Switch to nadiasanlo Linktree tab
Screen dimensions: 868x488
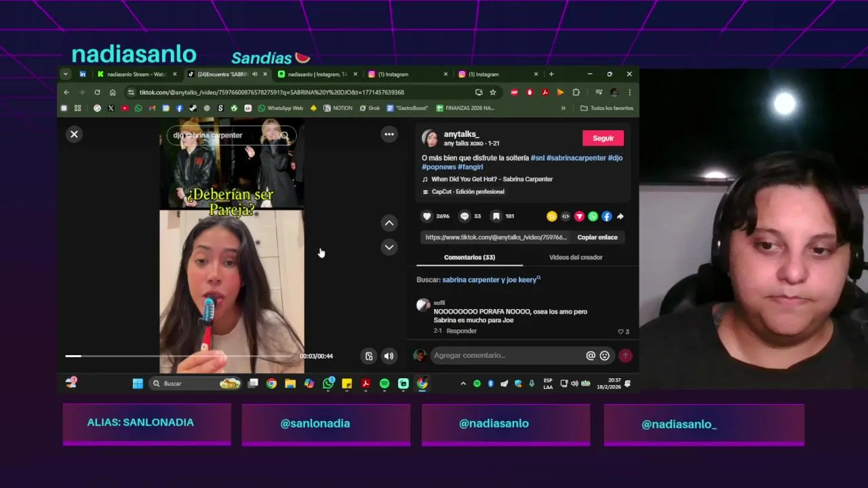pos(317,74)
